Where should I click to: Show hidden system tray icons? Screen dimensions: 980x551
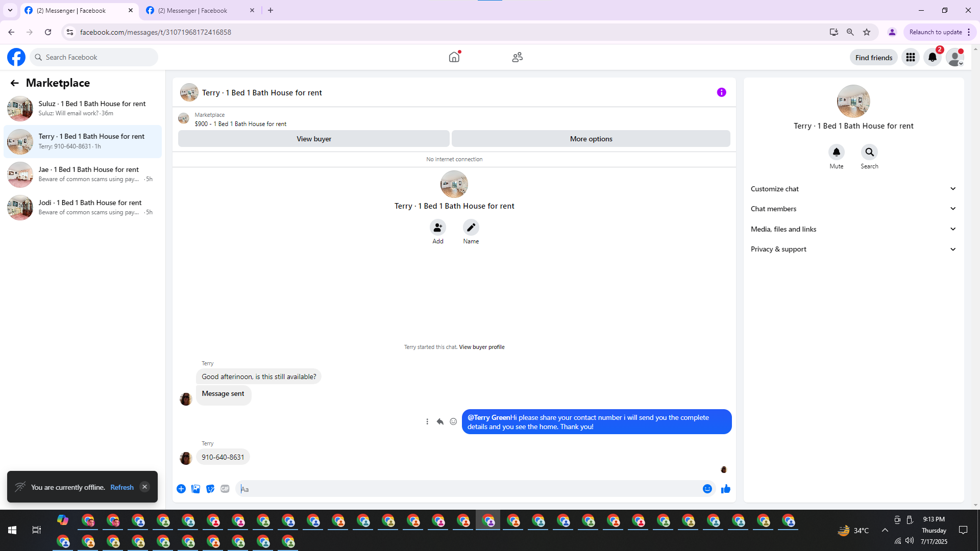[885, 530]
